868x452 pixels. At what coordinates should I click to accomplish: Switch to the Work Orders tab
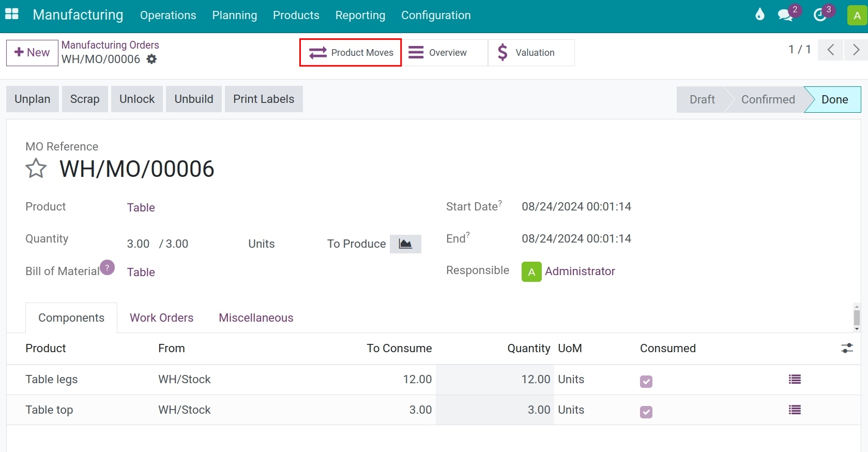click(x=162, y=318)
